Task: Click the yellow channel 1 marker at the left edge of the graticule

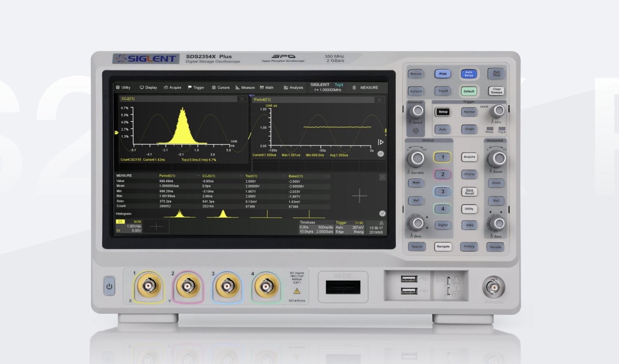Action: click(x=116, y=133)
